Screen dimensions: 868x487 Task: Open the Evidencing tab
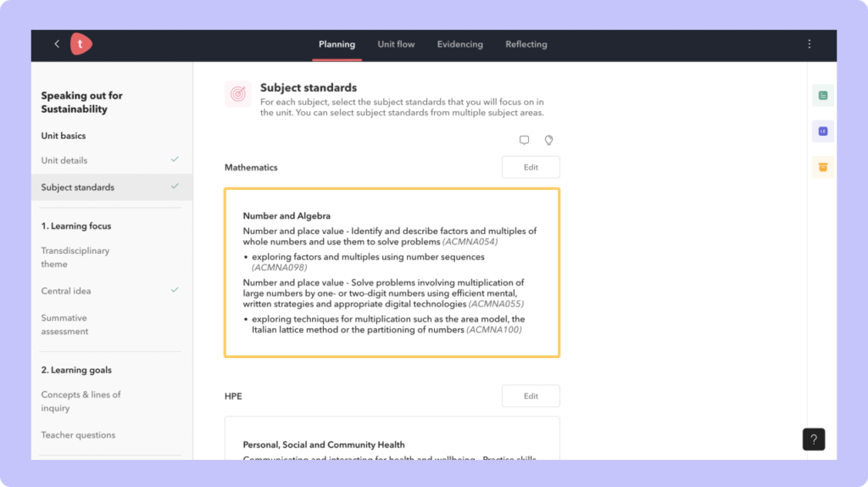click(459, 44)
